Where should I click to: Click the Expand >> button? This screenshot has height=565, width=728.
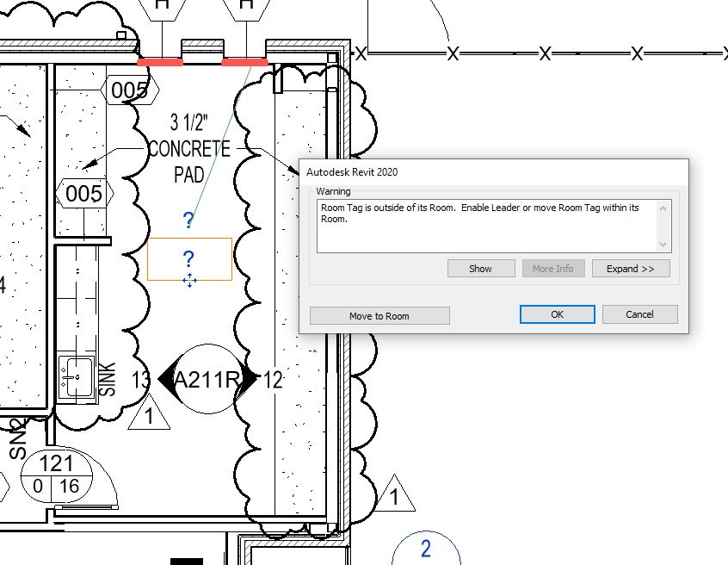click(631, 269)
